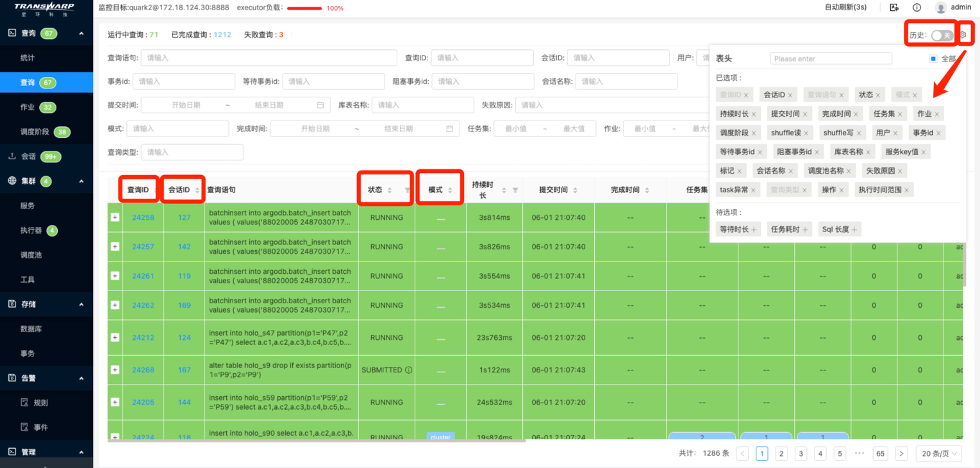
Task: Expand row of query 24268
Action: tap(115, 370)
